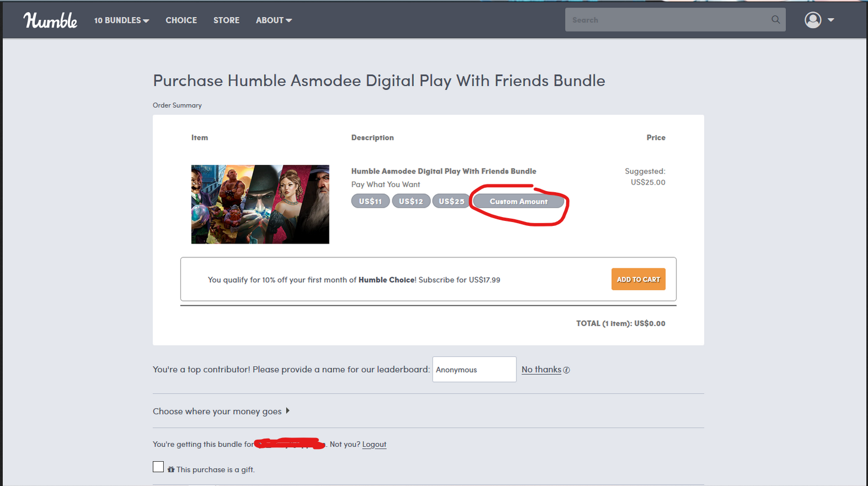868x486 pixels.
Task: Add Humble Choice subscription to cart
Action: pos(638,279)
